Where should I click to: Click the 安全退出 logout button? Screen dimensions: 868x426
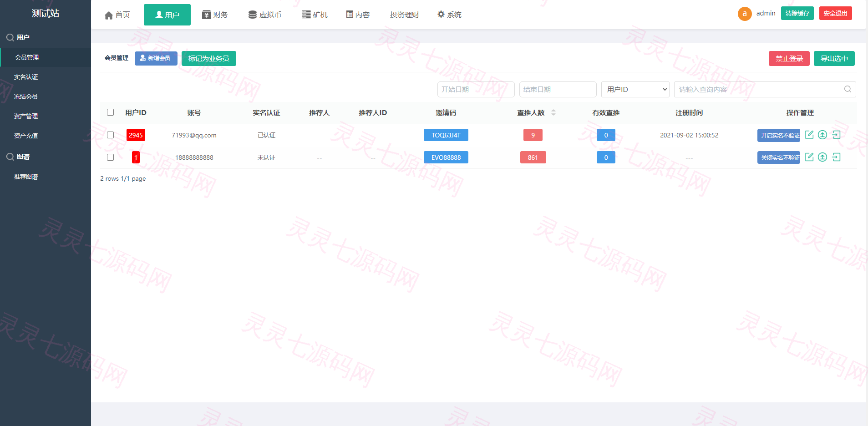pos(836,13)
